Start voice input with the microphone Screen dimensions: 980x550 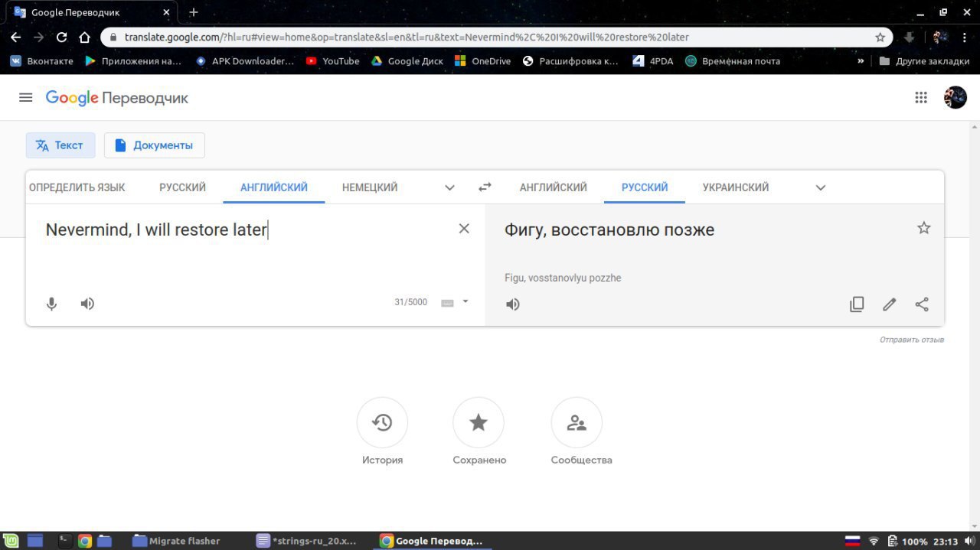point(51,304)
